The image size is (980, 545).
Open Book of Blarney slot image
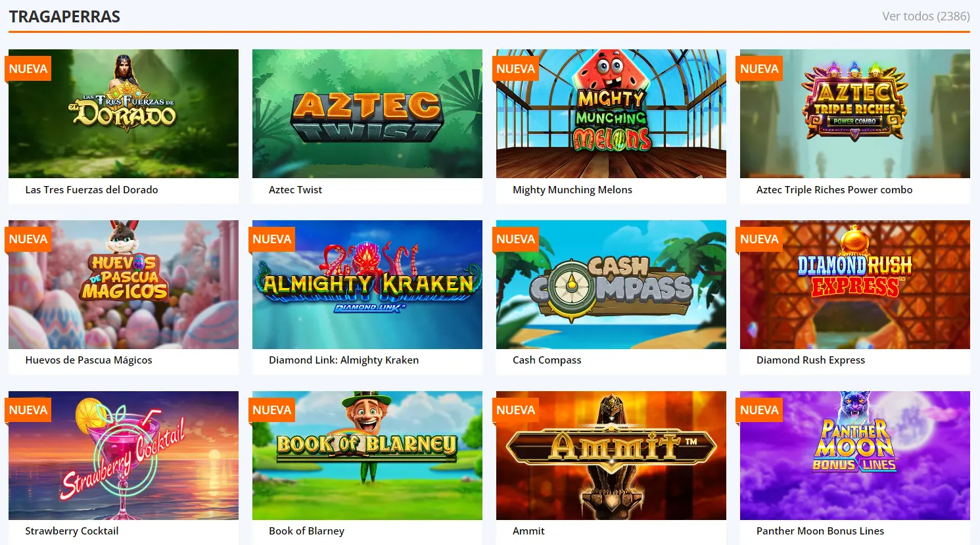pos(367,456)
